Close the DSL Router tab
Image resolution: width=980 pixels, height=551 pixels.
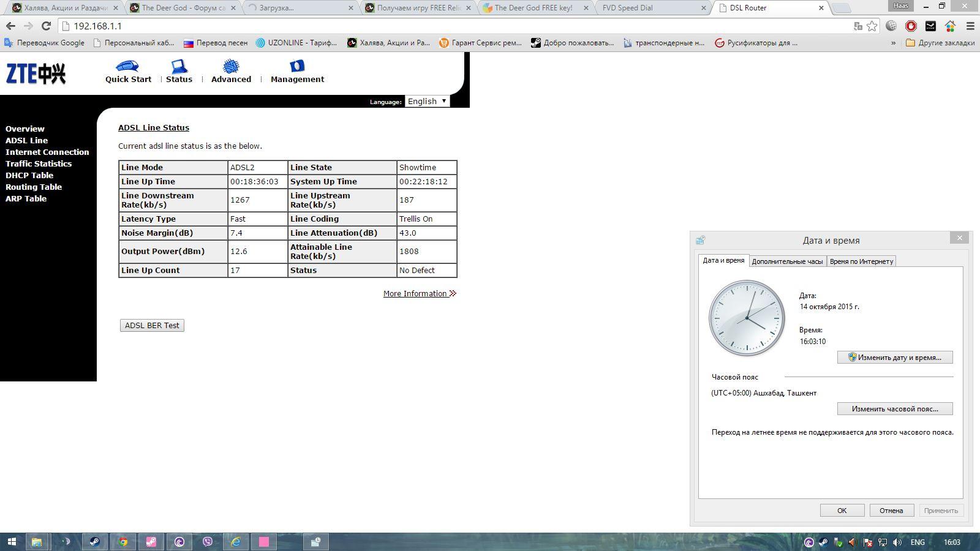pos(821,8)
